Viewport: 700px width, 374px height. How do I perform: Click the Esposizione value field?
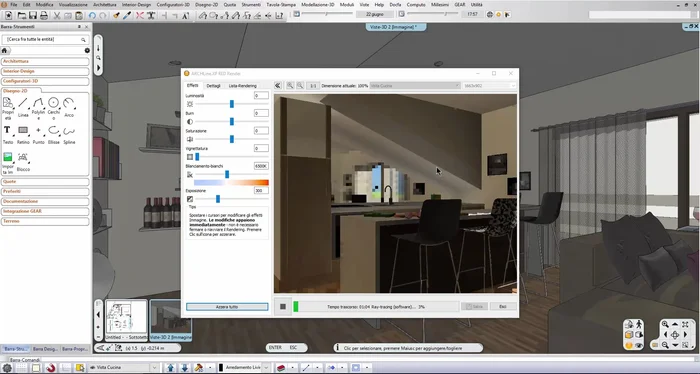pyautogui.click(x=261, y=191)
